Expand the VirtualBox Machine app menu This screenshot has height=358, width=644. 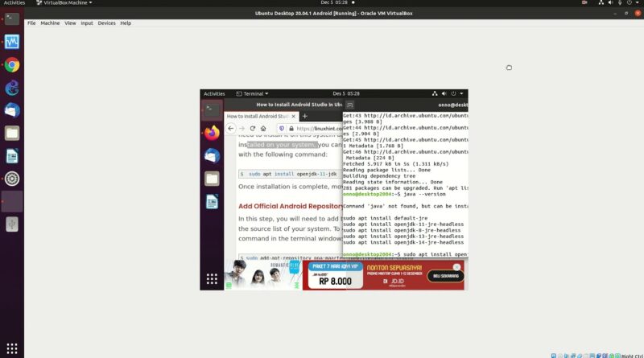click(64, 2)
